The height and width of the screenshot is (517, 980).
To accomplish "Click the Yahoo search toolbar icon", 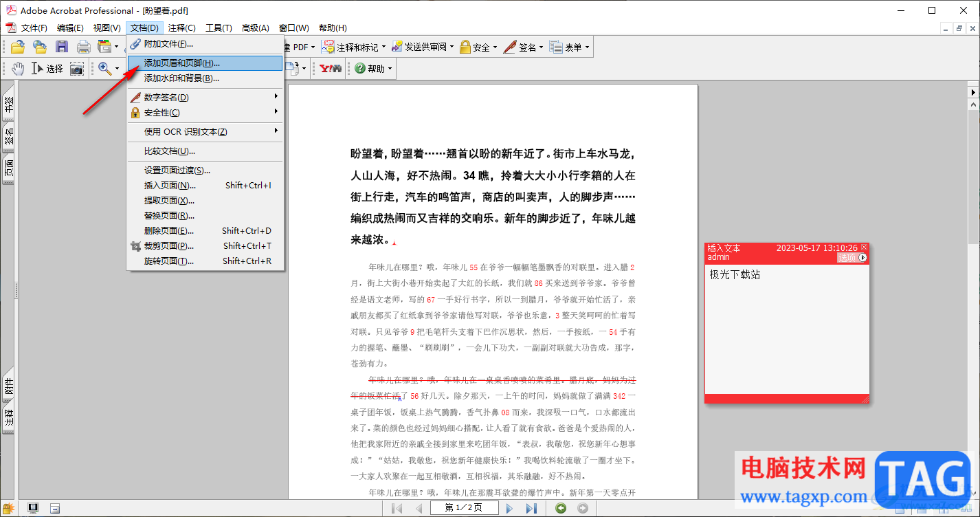I will [x=331, y=68].
